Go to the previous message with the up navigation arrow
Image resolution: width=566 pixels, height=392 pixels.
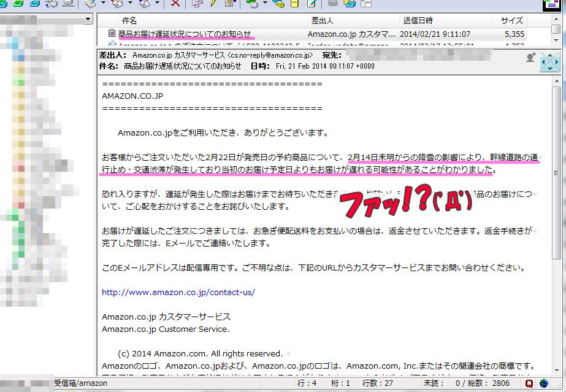550,56
